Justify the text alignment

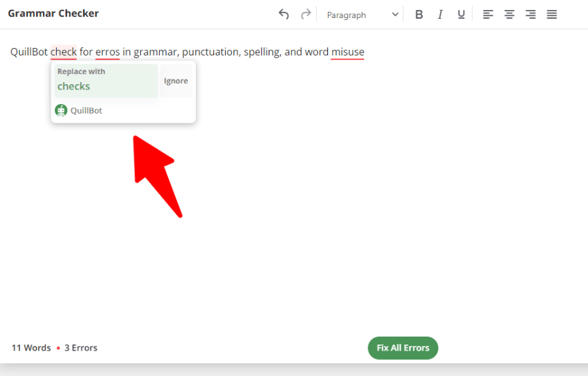(x=552, y=14)
